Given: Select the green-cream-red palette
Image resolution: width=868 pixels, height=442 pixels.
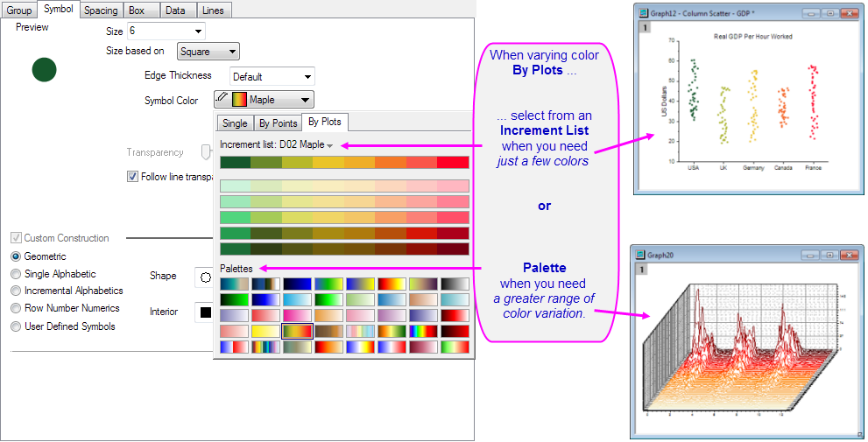Looking at the screenshot, I should click(x=455, y=347).
